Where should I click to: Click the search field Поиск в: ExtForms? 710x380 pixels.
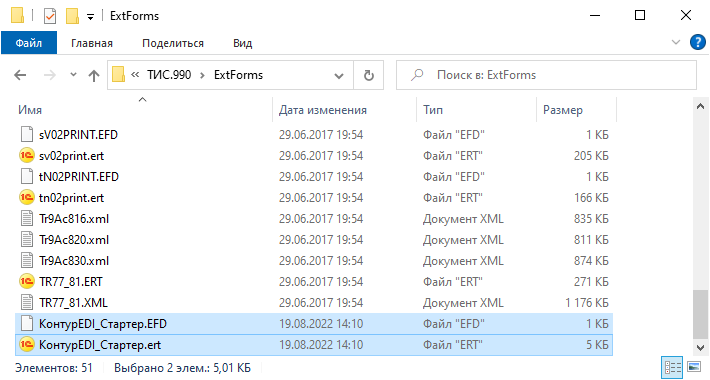547,75
